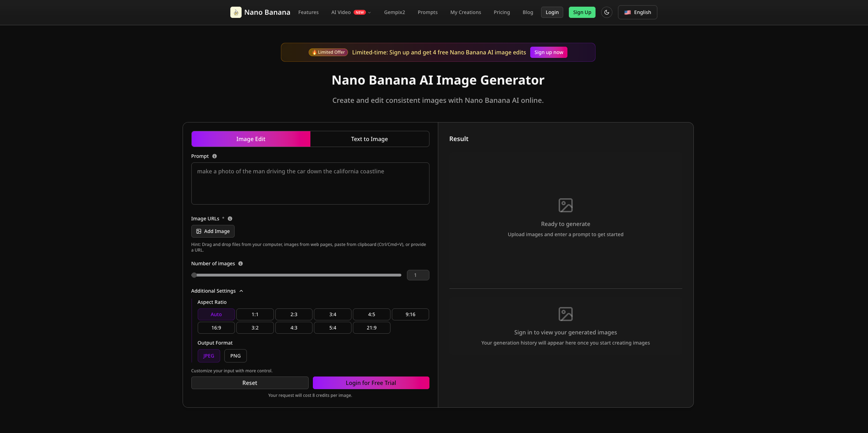868x433 pixels.
Task: Switch to the Text to Image tab
Action: tap(369, 139)
